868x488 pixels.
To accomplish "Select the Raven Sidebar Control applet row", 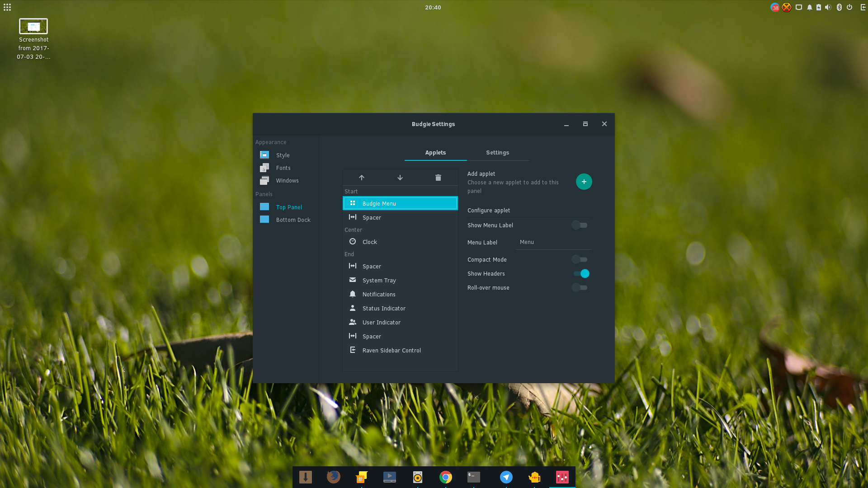I will [400, 350].
